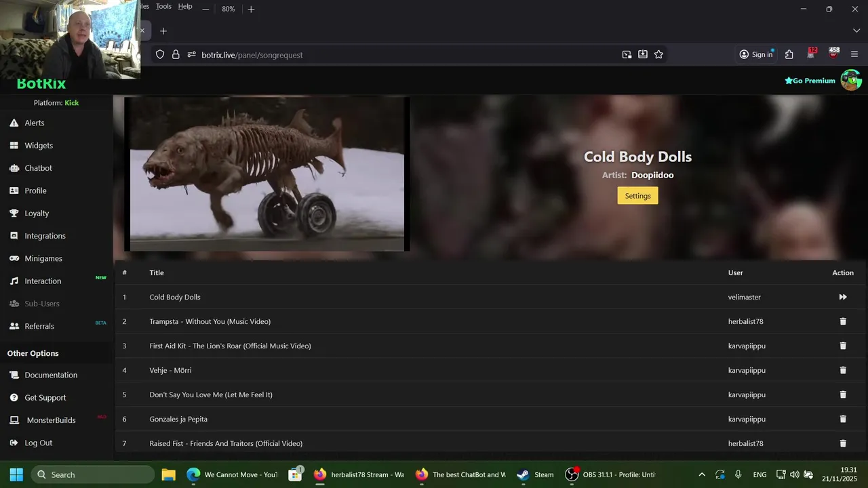Delete Trampsta - Without You request
The height and width of the screenshot is (488, 868).
pos(843,321)
